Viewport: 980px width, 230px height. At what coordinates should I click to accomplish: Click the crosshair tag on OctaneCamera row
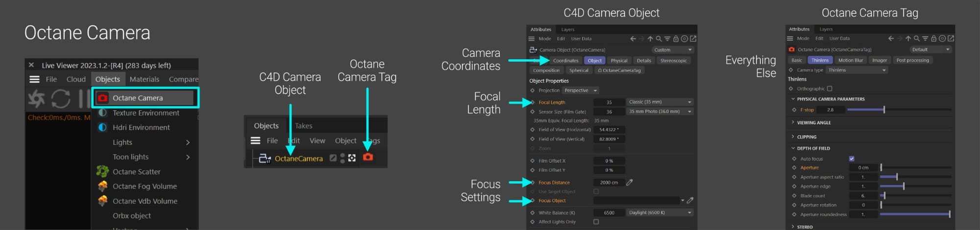pyautogui.click(x=352, y=158)
